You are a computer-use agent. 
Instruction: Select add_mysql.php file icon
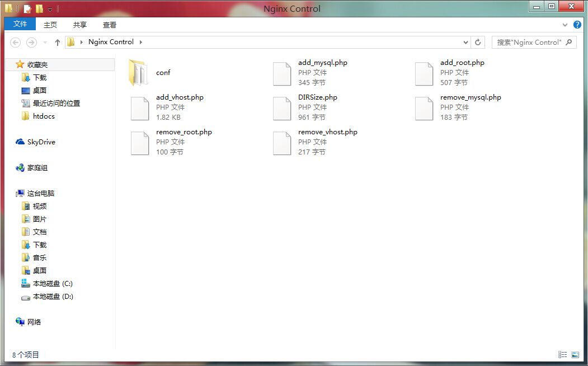coord(282,73)
